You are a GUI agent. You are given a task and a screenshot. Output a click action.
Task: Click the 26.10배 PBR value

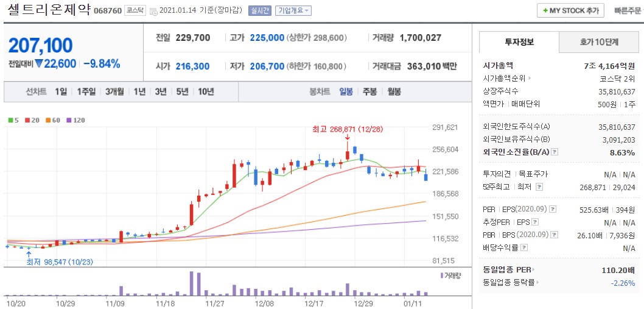tap(590, 235)
